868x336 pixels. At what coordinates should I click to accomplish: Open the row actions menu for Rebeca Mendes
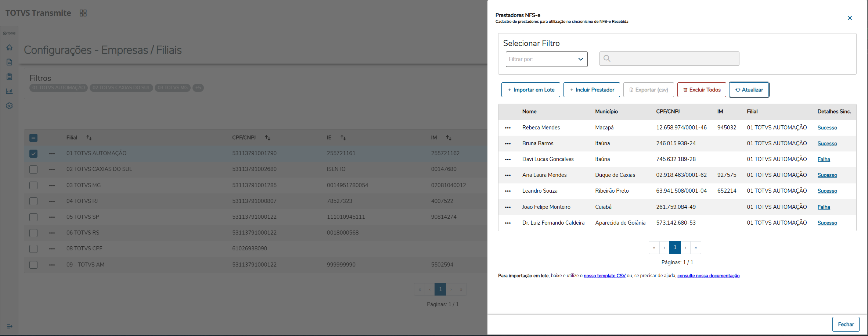508,128
